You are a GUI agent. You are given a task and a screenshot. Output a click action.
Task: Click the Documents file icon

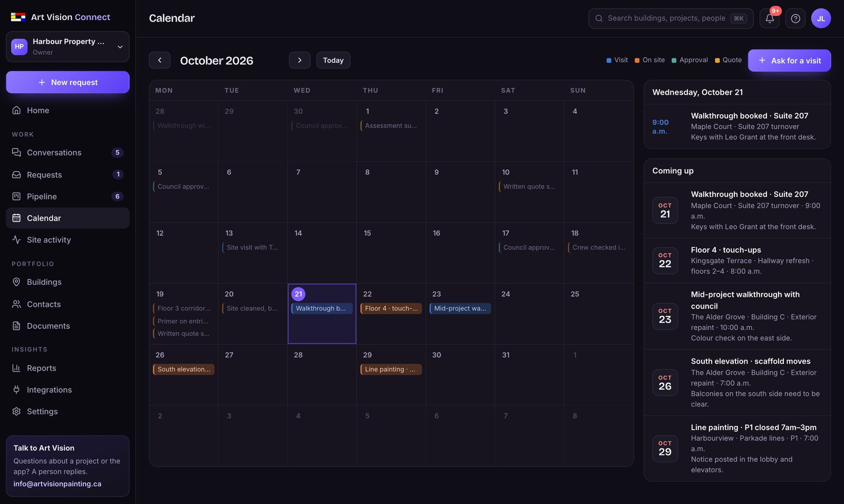[16, 326]
